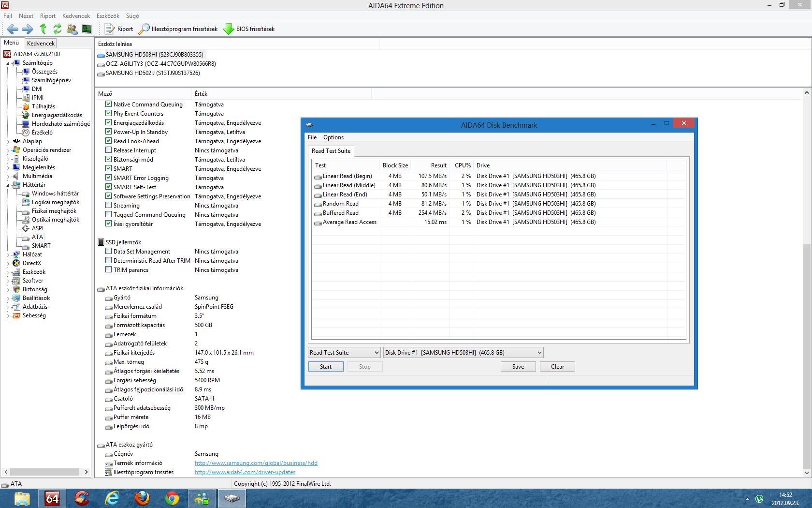Image resolution: width=812 pixels, height=508 pixels.
Task: Open the Eszközök menu
Action: (108, 16)
